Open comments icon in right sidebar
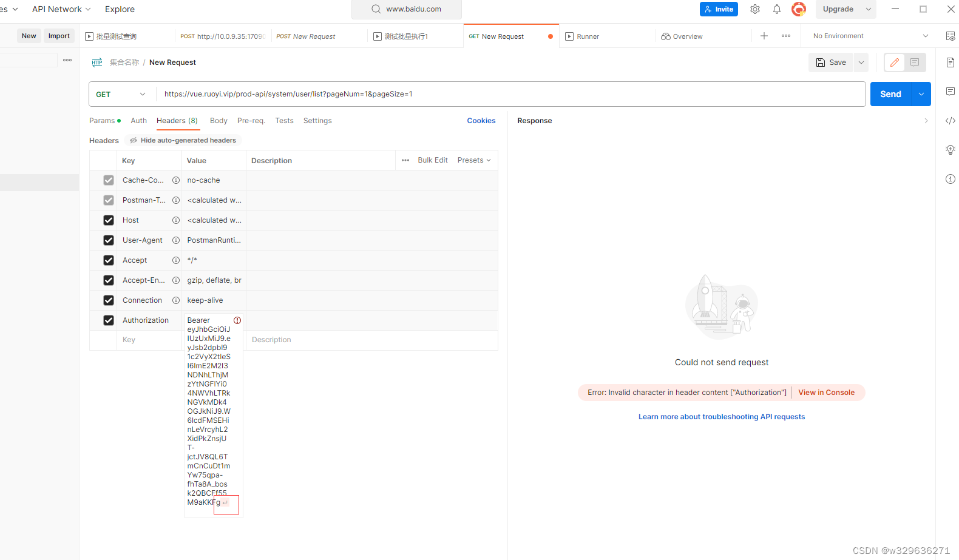Viewport: 959px width, 560px height. [951, 92]
